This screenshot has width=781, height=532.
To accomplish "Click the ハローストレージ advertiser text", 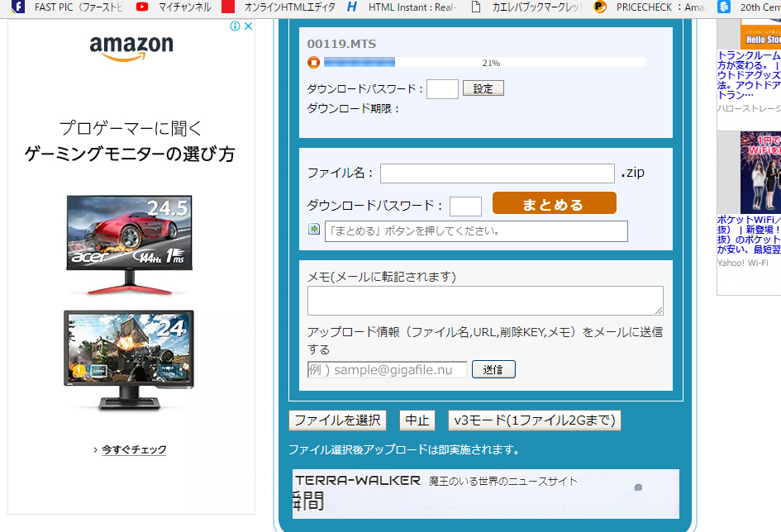I will coord(749,108).
